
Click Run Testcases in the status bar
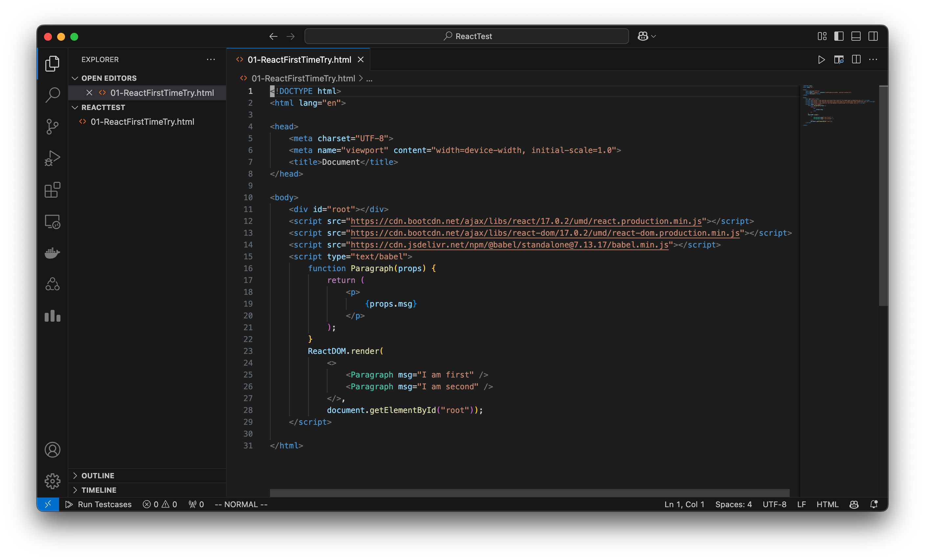click(99, 504)
